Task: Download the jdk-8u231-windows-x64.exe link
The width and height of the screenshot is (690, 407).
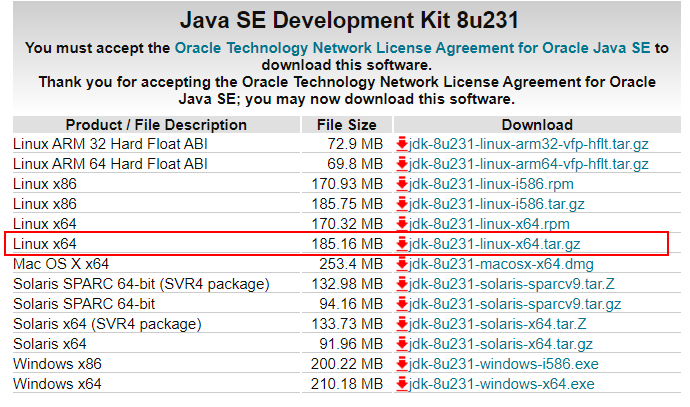Action: click(x=501, y=384)
